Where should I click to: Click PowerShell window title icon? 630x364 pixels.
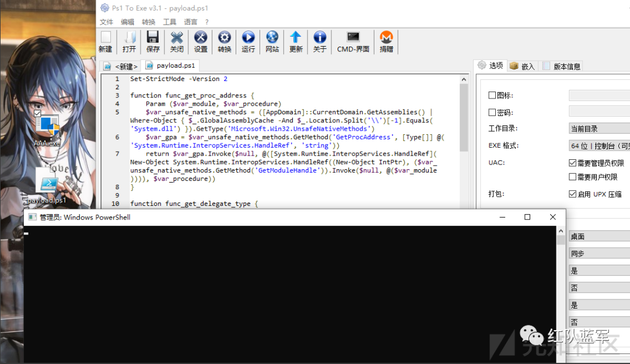pyautogui.click(x=32, y=218)
